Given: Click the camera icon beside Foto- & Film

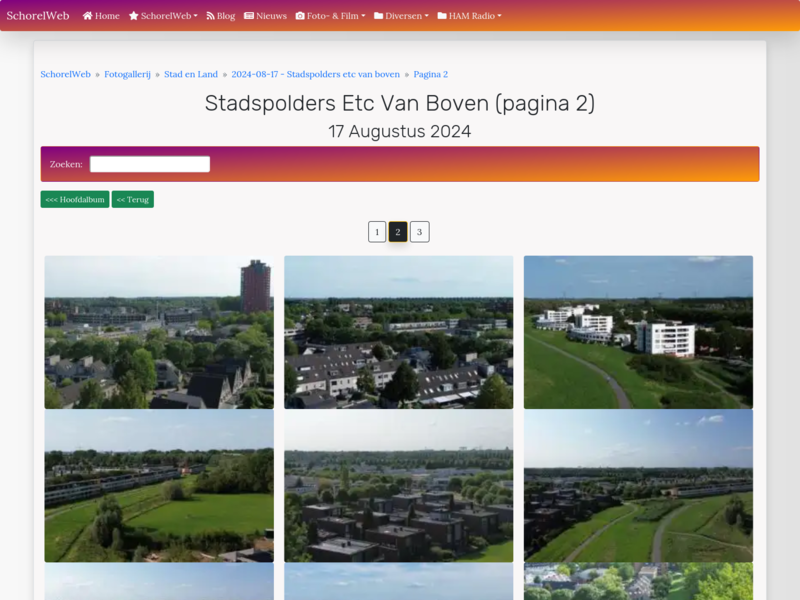Looking at the screenshot, I should [300, 16].
